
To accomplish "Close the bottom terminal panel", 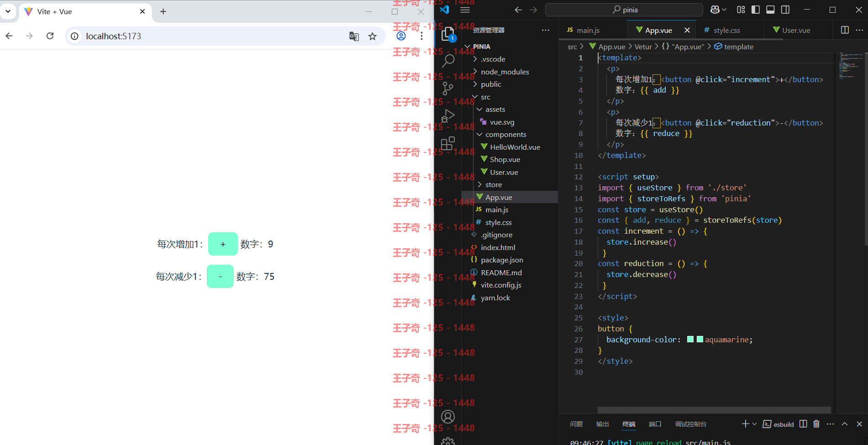I will (859, 424).
